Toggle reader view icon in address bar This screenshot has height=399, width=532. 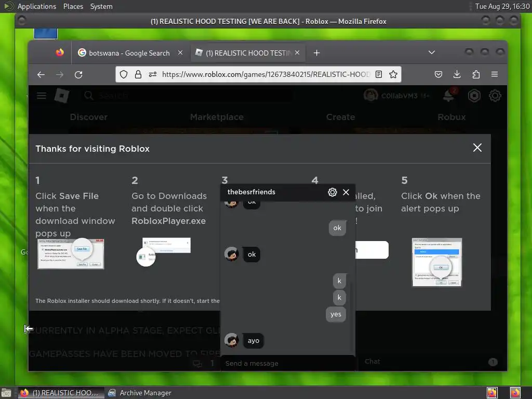coord(379,74)
